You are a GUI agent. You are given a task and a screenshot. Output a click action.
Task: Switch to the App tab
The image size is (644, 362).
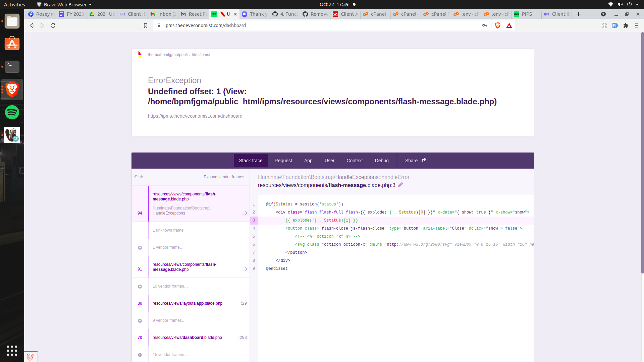(x=308, y=161)
